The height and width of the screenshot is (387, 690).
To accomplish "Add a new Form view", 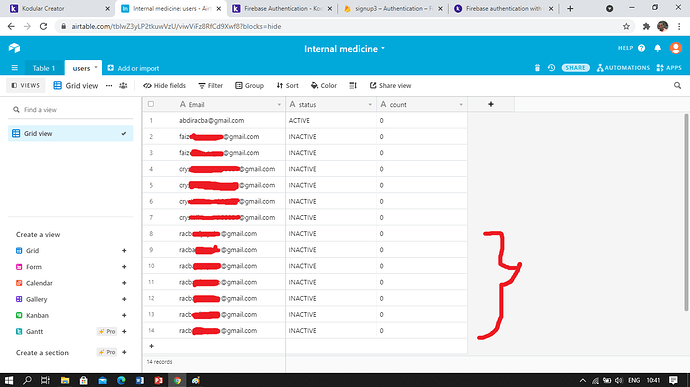I will coord(124,267).
